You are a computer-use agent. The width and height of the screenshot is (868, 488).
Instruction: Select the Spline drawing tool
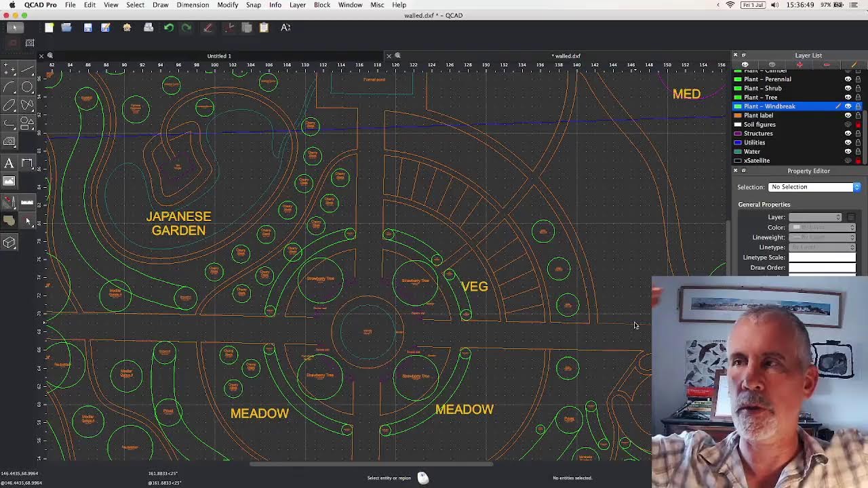coord(27,105)
